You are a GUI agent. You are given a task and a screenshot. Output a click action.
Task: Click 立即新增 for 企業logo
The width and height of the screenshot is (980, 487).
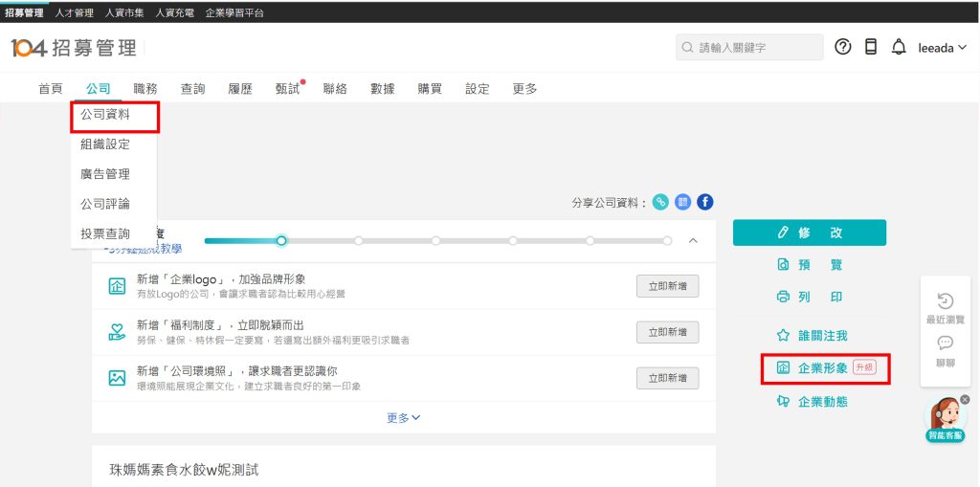667,286
